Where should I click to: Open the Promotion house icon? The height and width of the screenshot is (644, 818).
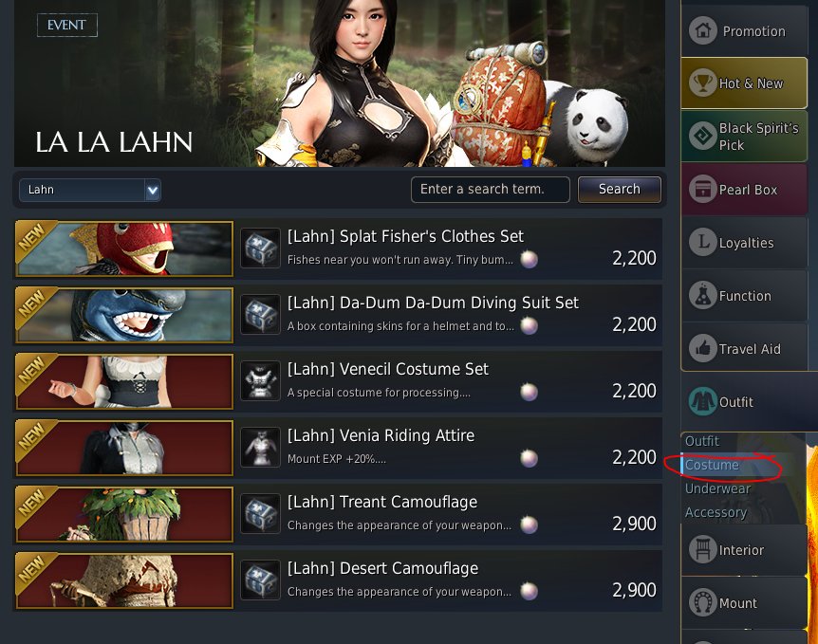coord(702,30)
